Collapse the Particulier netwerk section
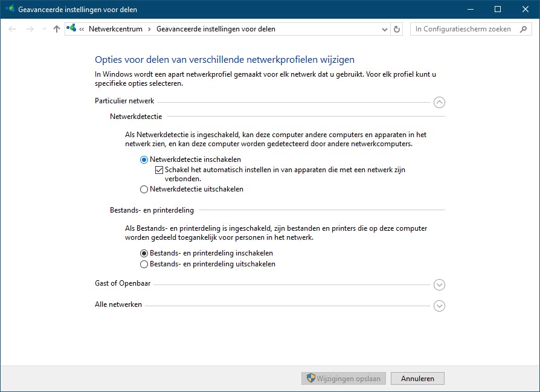540x392 pixels. pos(440,102)
